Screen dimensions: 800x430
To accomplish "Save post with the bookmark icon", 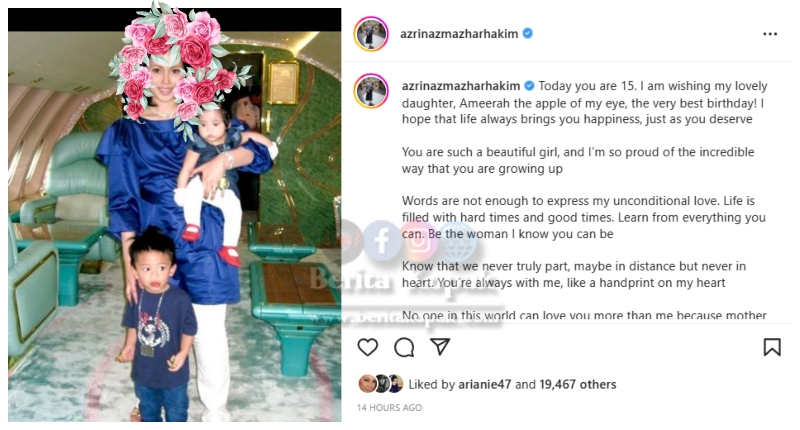I will 772,347.
